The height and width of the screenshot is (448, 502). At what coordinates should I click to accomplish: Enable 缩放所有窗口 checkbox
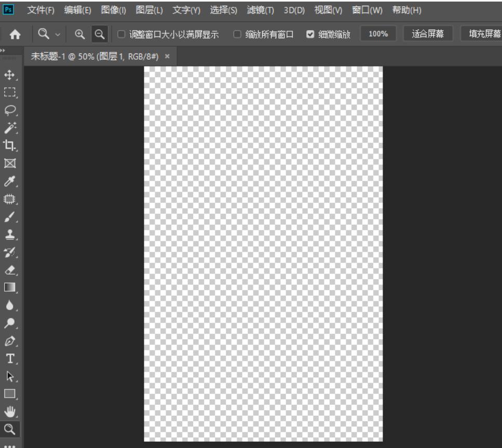pyautogui.click(x=237, y=34)
